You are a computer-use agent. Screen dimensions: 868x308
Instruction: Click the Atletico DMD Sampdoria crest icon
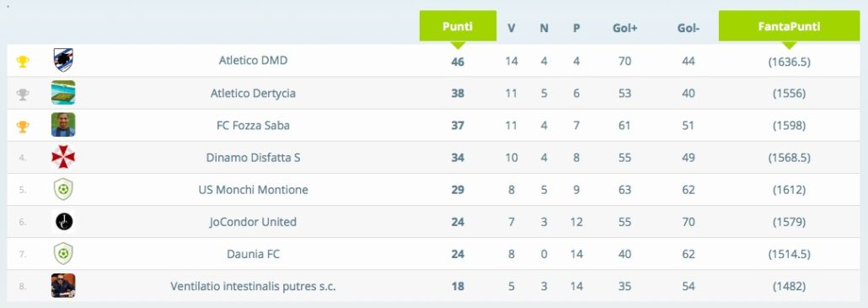coord(63,60)
